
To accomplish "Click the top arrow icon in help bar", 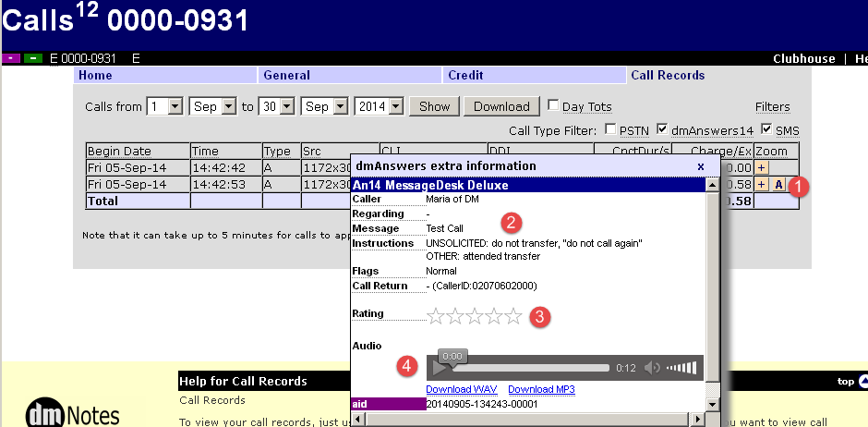I will point(862,381).
